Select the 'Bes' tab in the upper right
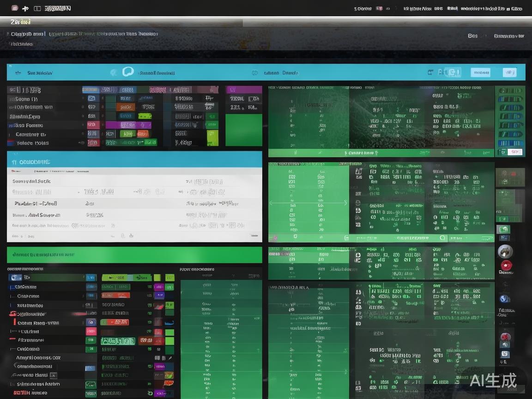Viewport: 532px width, 399px height. [472, 36]
